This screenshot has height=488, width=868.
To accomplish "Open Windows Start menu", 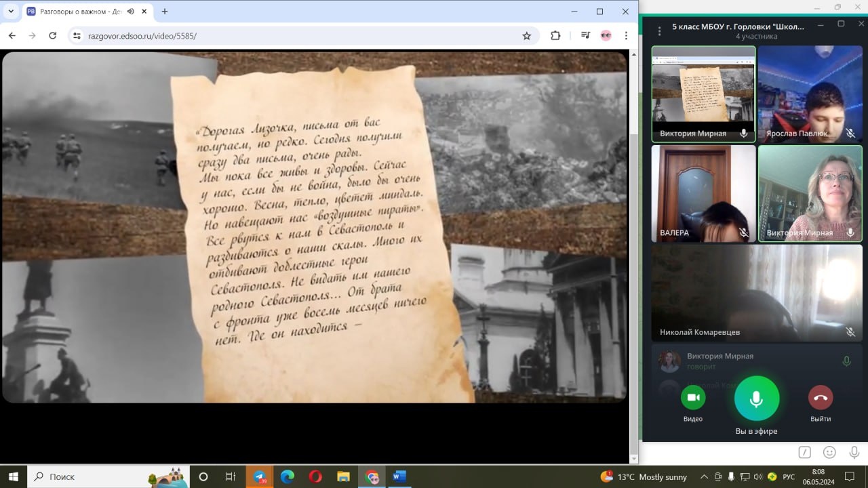I will (x=14, y=476).
